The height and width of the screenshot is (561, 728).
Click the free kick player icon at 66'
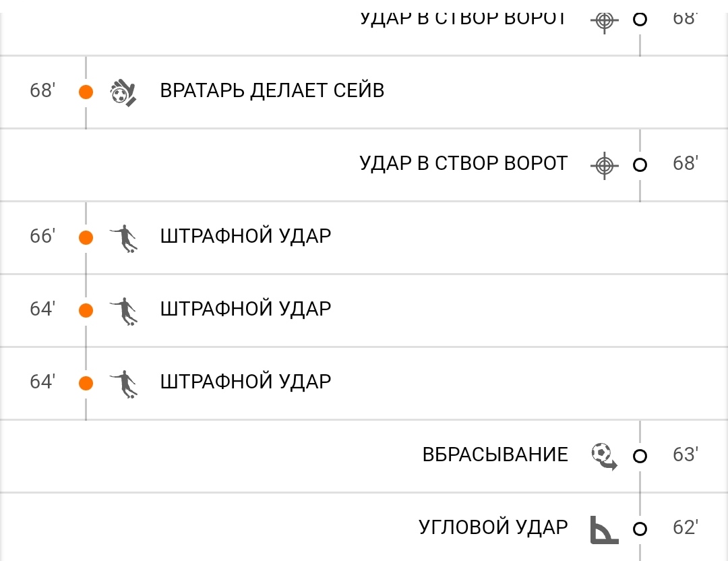tap(123, 238)
